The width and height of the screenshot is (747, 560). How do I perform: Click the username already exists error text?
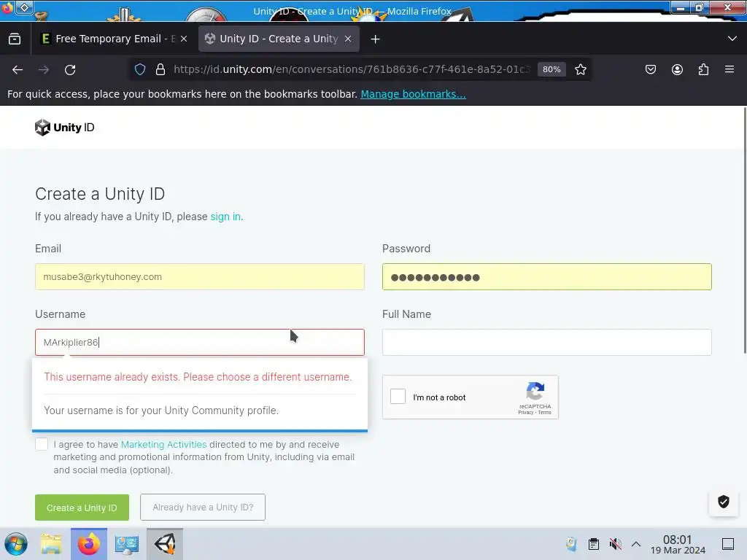click(198, 377)
